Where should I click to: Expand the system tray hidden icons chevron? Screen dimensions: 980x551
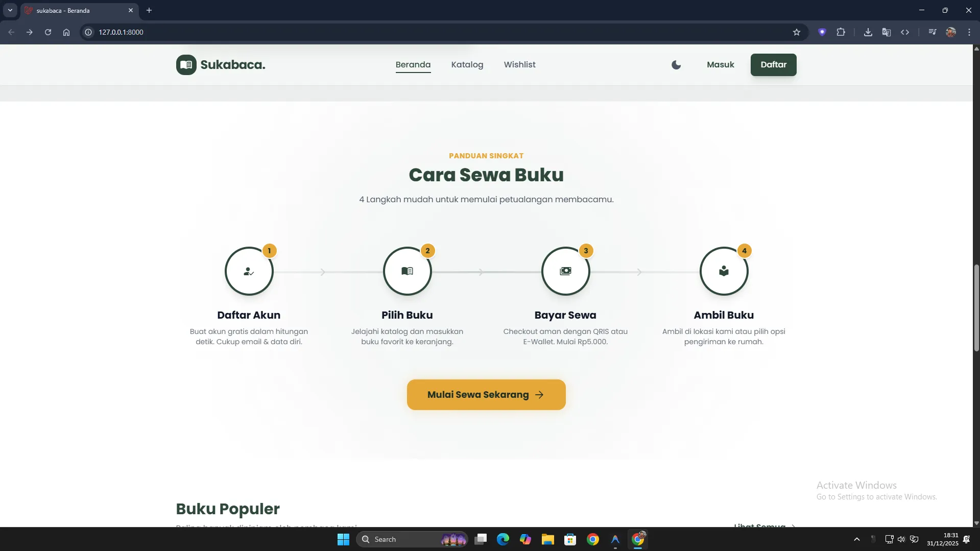point(856,539)
